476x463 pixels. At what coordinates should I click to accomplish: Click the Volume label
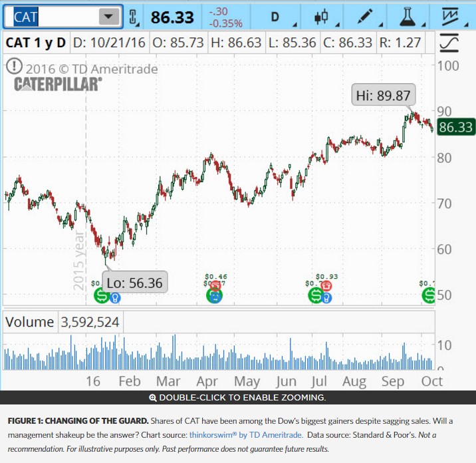pos(29,322)
